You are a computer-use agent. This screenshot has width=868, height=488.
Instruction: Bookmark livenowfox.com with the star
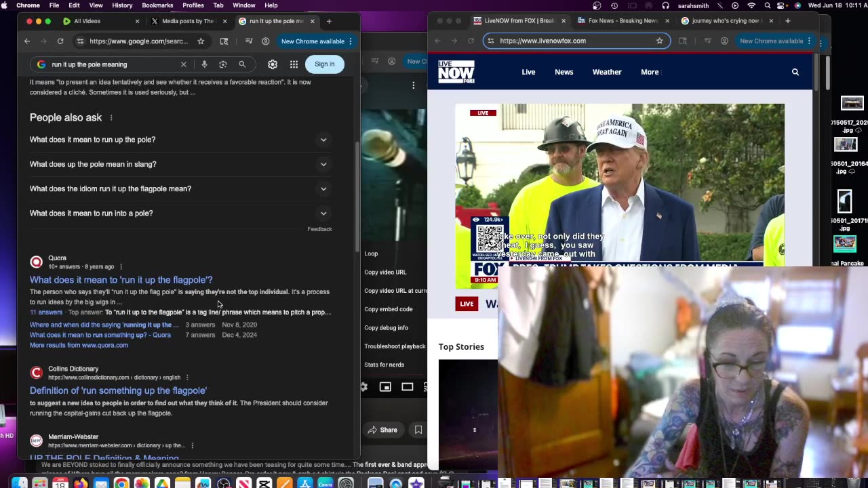[659, 41]
